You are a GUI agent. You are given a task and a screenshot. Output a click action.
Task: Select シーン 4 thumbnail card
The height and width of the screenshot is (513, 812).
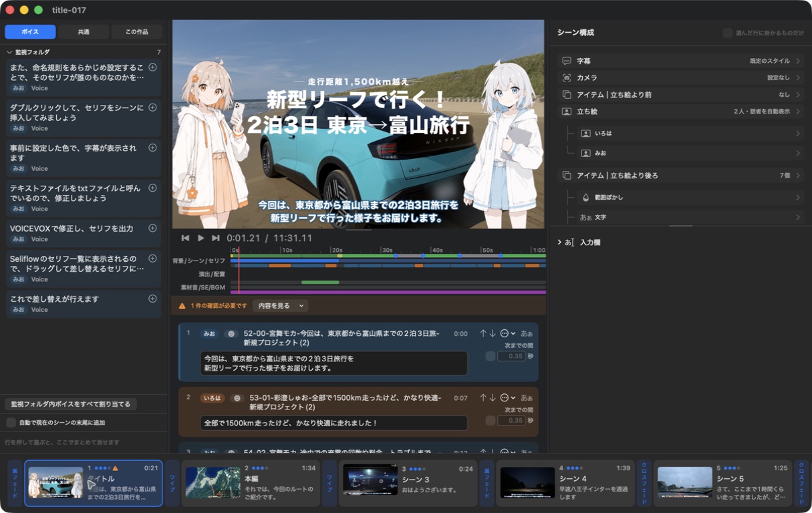pyautogui.click(x=565, y=483)
